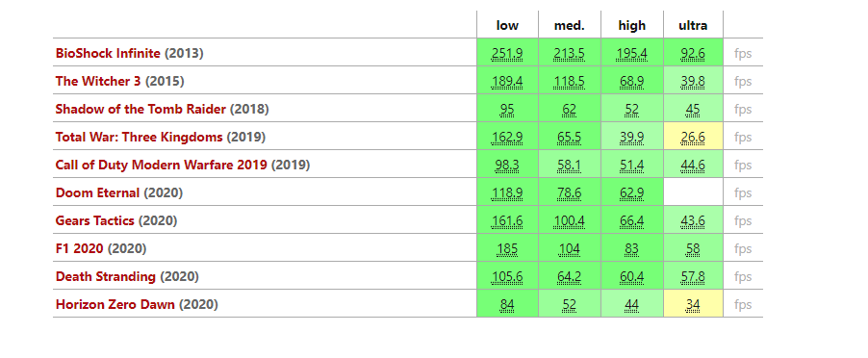Click Total War ultra value 26.6
This screenshot has height=358, width=868.
coord(693,138)
